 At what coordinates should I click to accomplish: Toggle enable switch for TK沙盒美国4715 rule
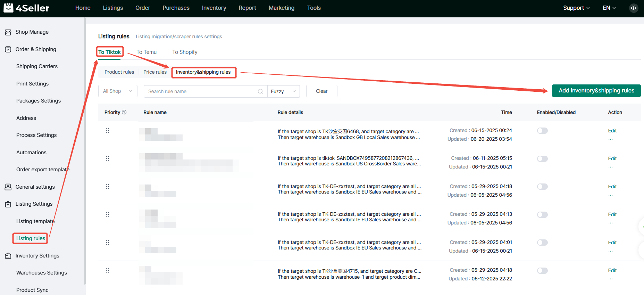[x=542, y=271]
